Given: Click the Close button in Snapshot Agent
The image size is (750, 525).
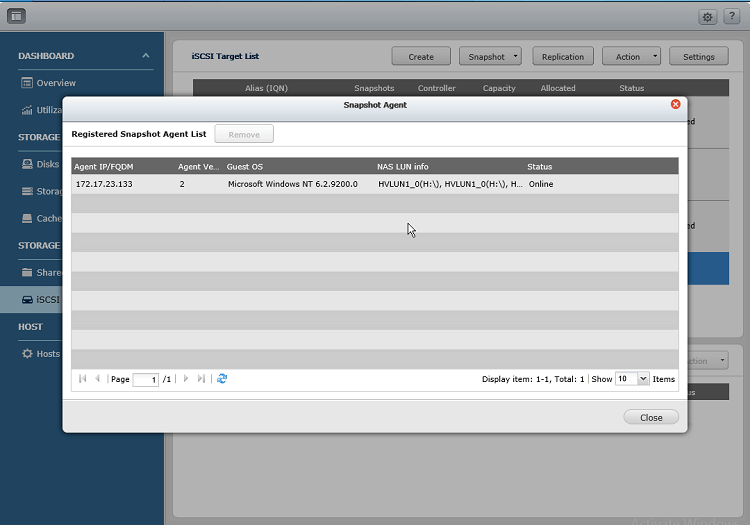Looking at the screenshot, I should coord(650,417).
